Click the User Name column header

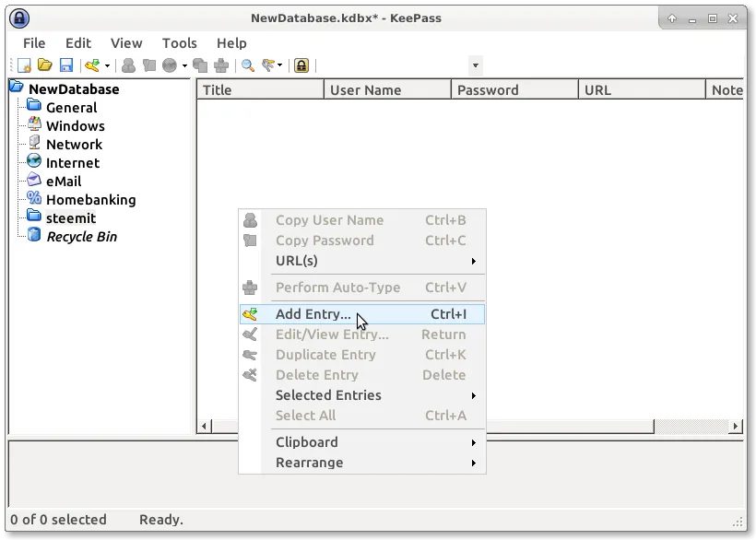tap(387, 90)
